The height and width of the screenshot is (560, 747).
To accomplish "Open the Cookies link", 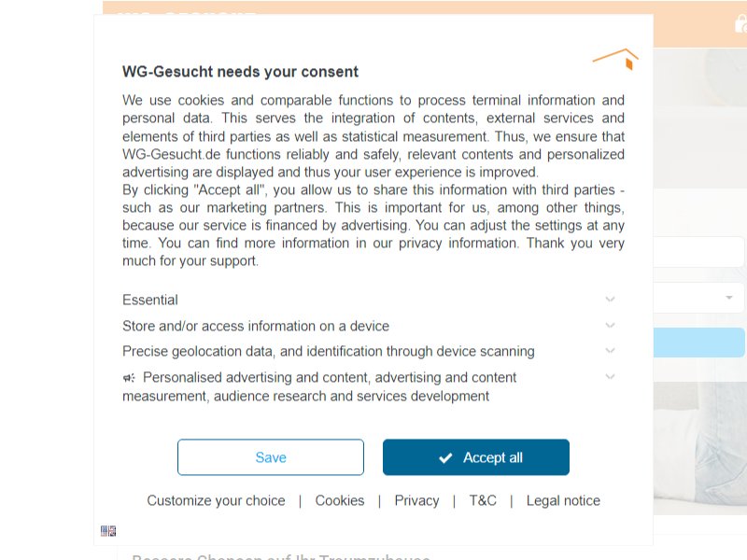I will tap(340, 500).
